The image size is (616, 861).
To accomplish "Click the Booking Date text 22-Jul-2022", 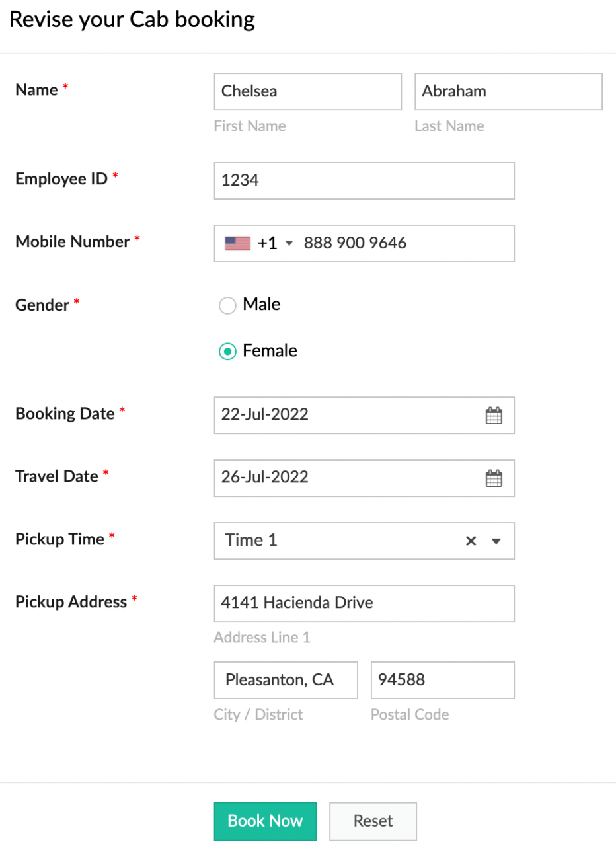I will coord(265,415).
